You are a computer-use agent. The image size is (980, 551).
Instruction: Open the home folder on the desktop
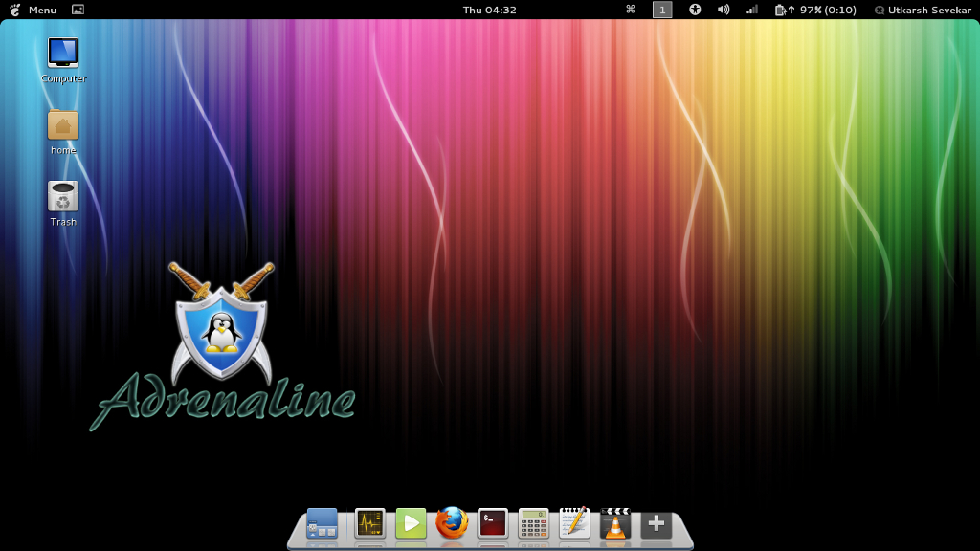pos(62,124)
